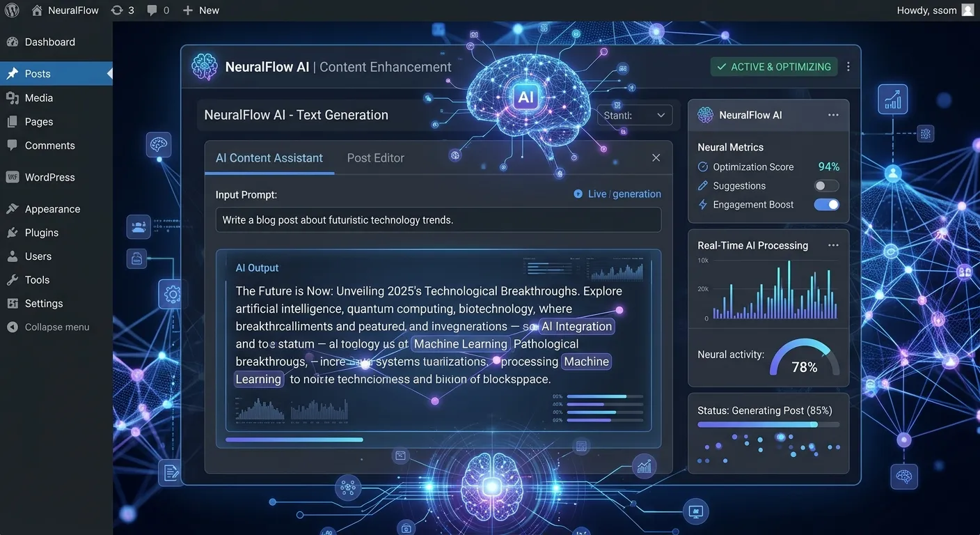Click into the Input Prompt text field
980x535 pixels.
tap(438, 220)
